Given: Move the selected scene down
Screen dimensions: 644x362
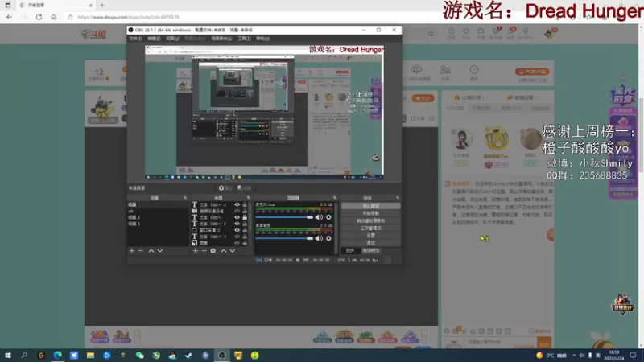Looking at the screenshot, I should [159, 251].
